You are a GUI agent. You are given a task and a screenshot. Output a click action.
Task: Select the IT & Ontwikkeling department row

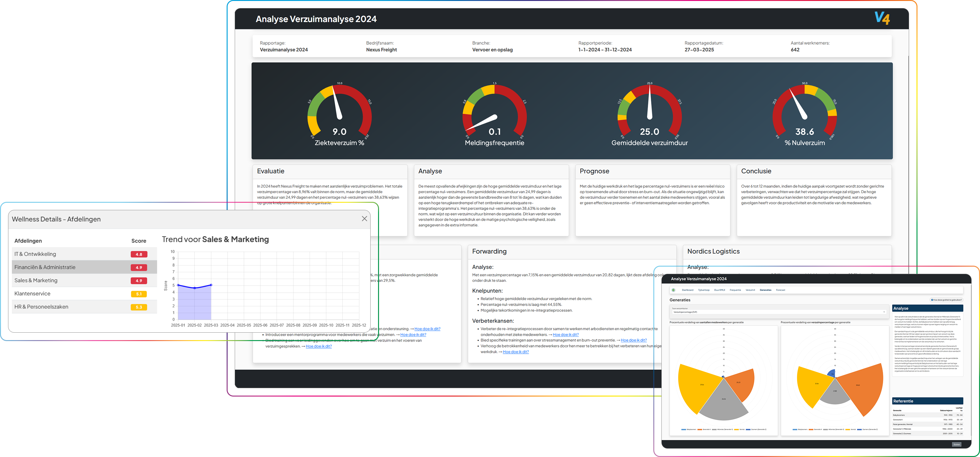(x=35, y=254)
